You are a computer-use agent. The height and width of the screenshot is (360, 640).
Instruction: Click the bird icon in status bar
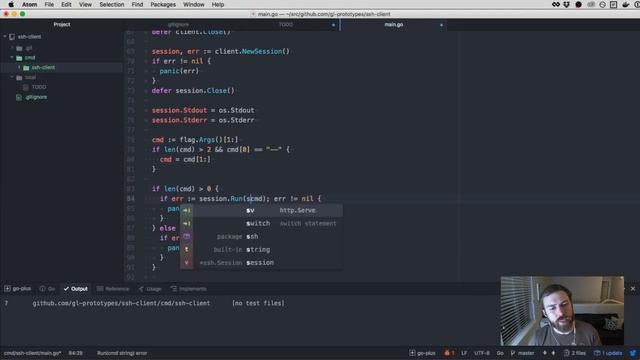pyautogui.click(x=633, y=353)
